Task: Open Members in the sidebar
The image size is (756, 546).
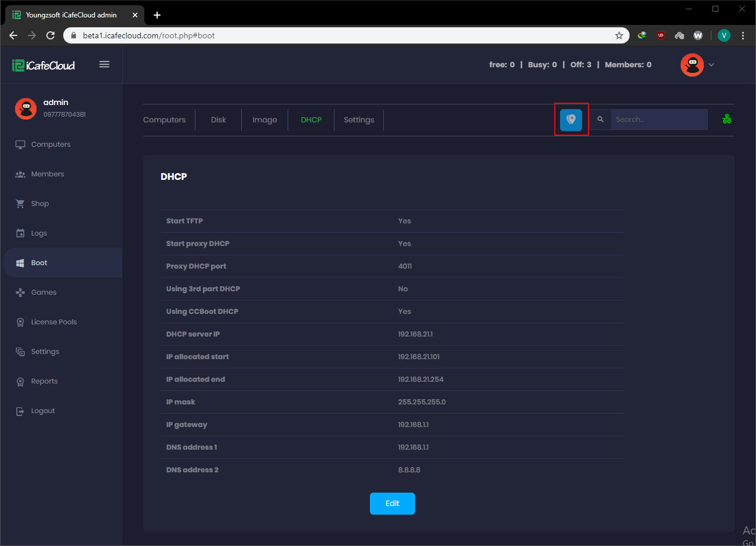Action: click(x=48, y=174)
